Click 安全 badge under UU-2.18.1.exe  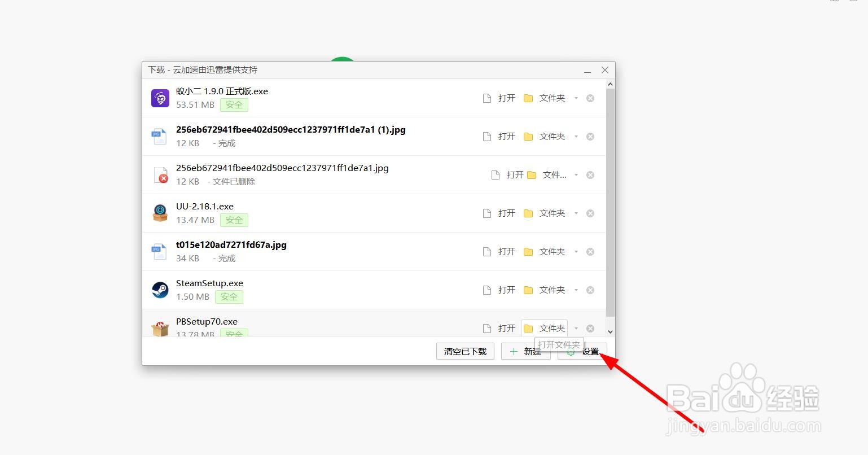click(234, 220)
